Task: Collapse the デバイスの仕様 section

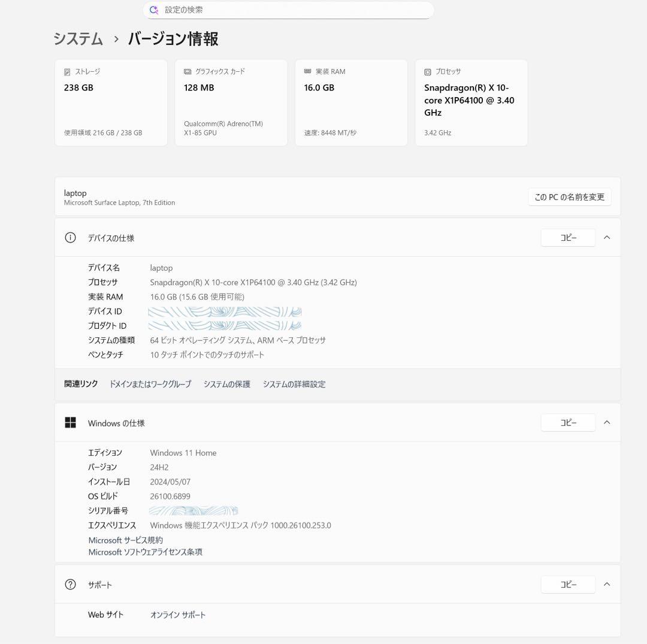Action: pyautogui.click(x=607, y=238)
